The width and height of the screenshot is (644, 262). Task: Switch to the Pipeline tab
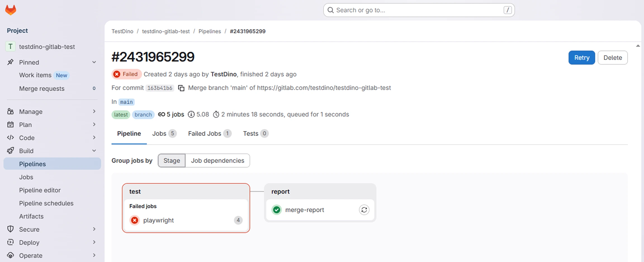129,134
